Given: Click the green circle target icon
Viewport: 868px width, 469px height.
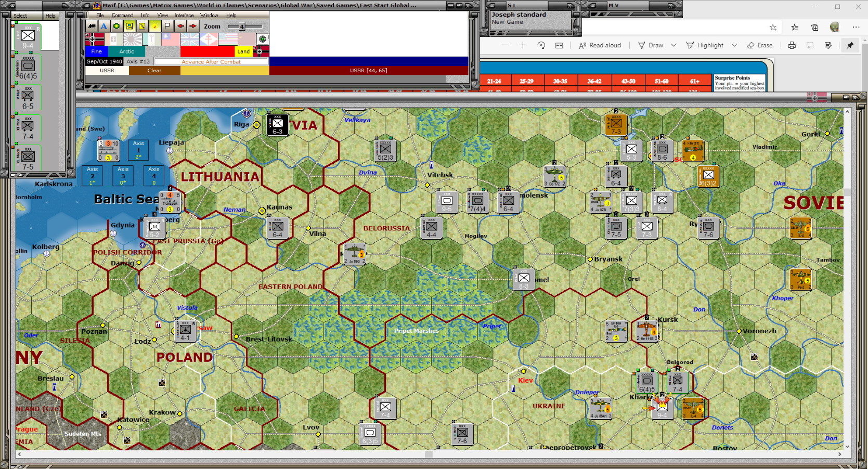Looking at the screenshot, I should (263, 40).
